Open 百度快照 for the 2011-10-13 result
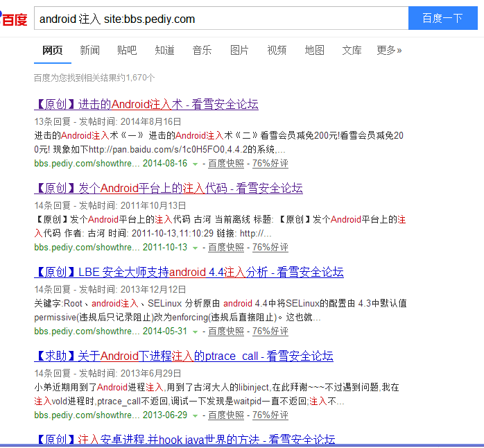This screenshot has width=484, height=448. (x=226, y=248)
